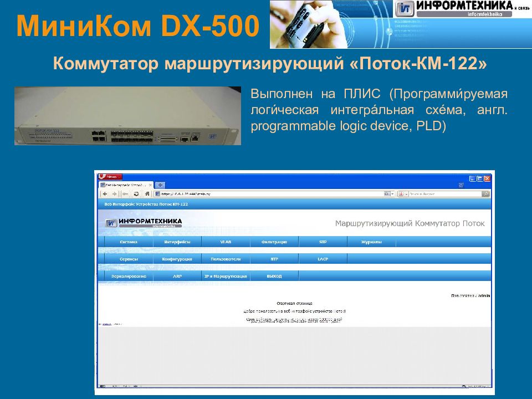Open the Интерфейсы menu section
This screenshot has width=532, height=399.
tap(177, 242)
